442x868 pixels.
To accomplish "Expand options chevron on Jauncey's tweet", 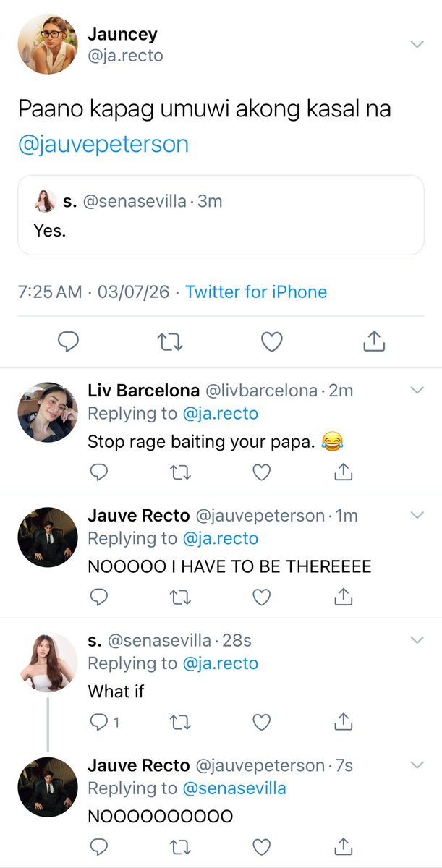I will [417, 44].
